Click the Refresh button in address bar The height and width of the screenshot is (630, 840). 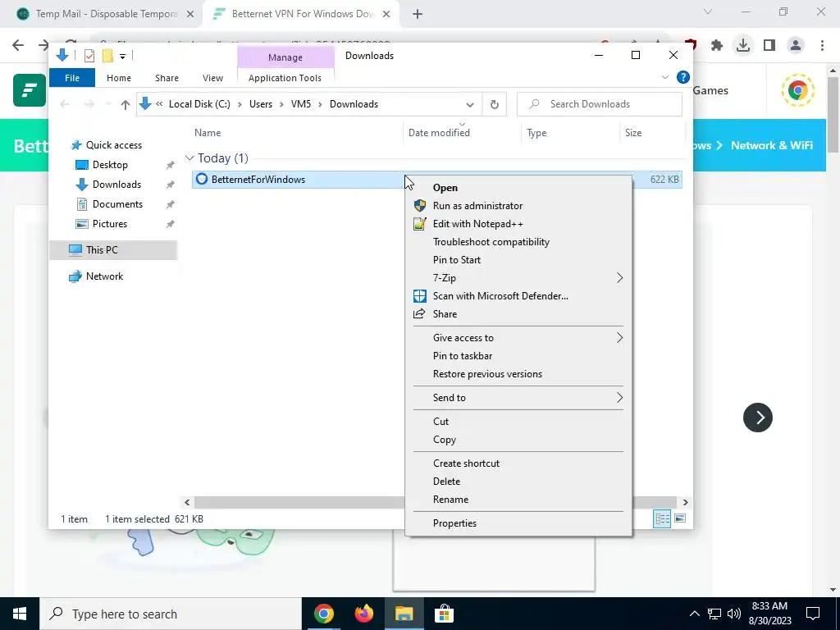point(495,104)
